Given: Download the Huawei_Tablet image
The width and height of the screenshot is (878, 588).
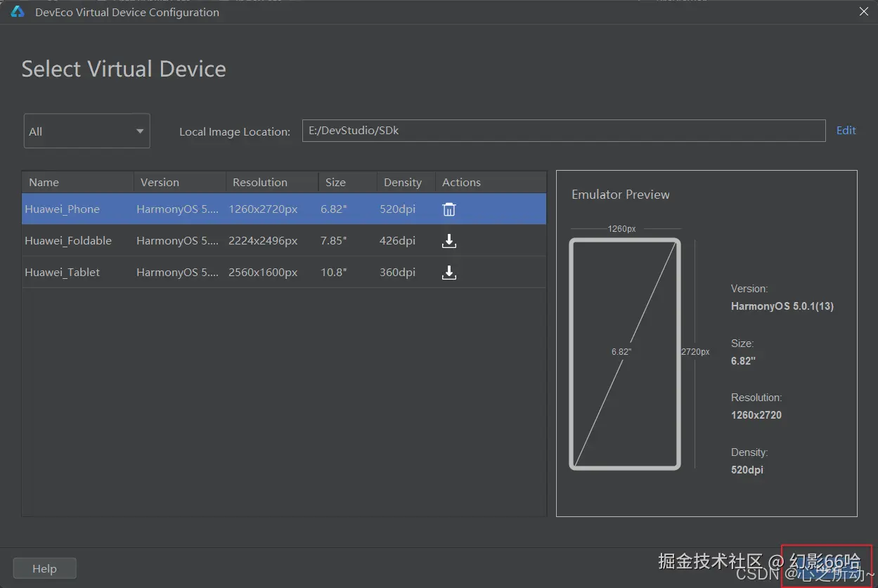Looking at the screenshot, I should point(449,273).
